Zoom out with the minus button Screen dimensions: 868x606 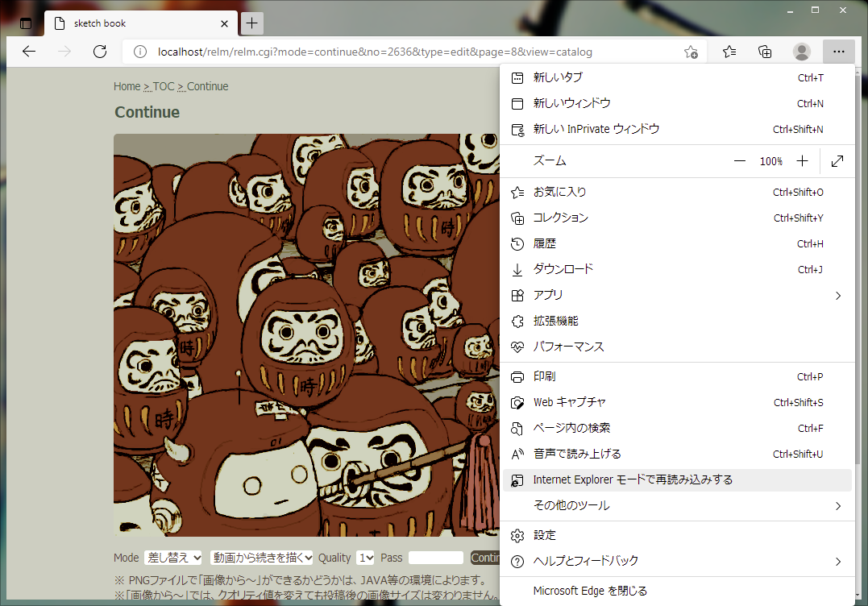click(x=740, y=161)
